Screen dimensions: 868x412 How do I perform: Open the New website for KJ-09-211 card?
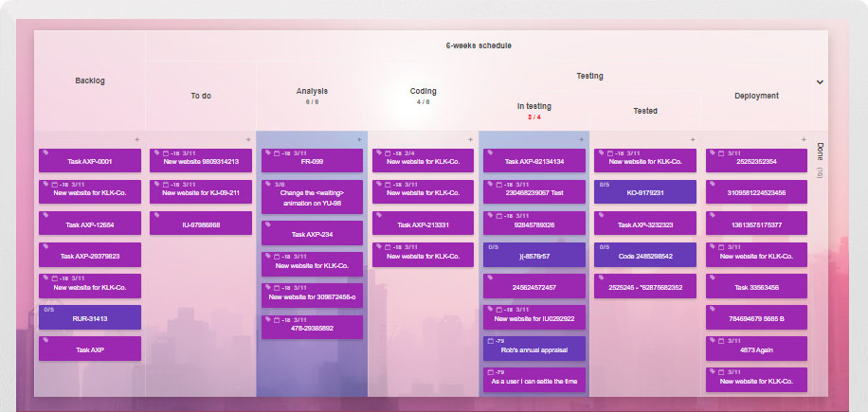[x=201, y=191]
